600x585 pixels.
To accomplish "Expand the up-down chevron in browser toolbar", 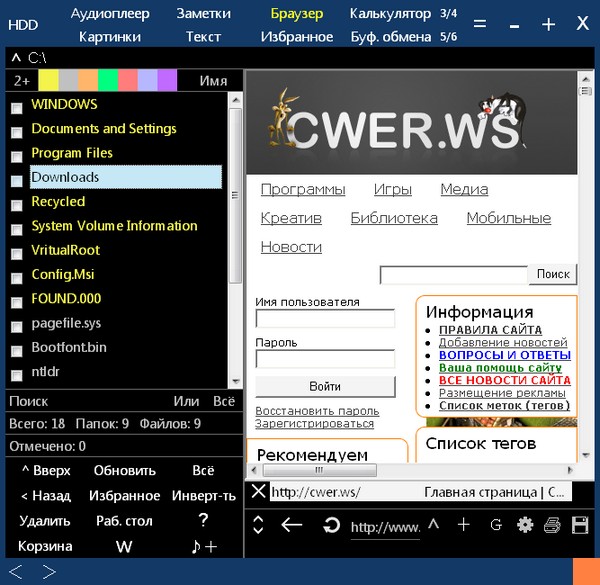I will tap(258, 525).
